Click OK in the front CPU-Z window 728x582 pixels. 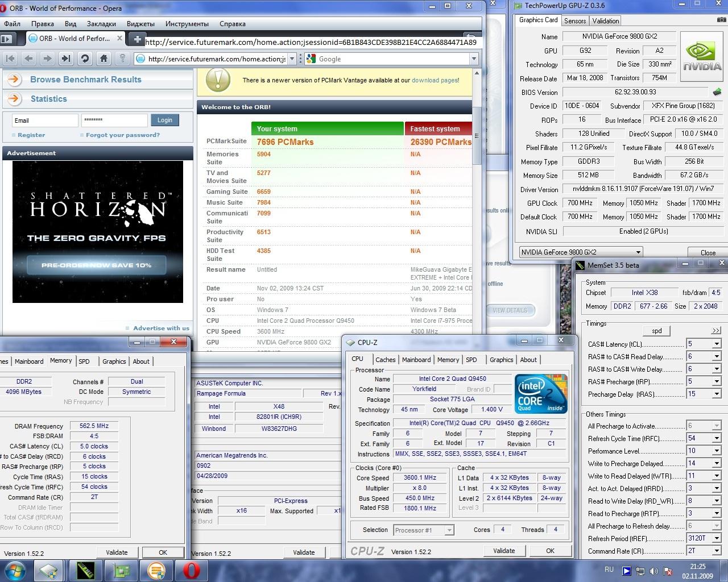[x=550, y=551]
